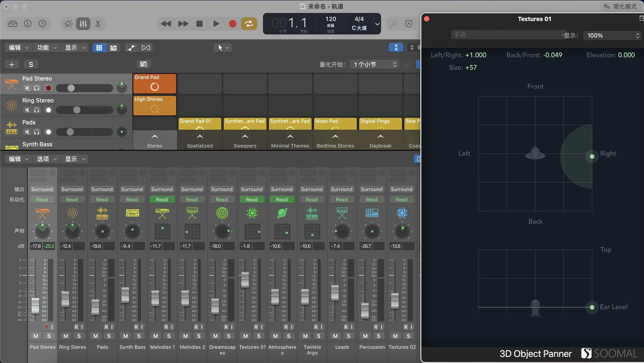Click the Atmospheres planet icon in mixer

pos(282,213)
